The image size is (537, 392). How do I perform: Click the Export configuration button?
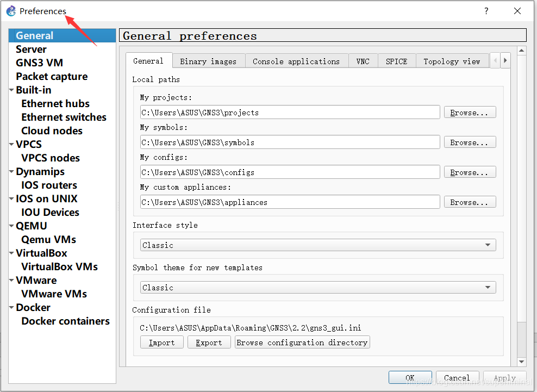click(x=209, y=343)
